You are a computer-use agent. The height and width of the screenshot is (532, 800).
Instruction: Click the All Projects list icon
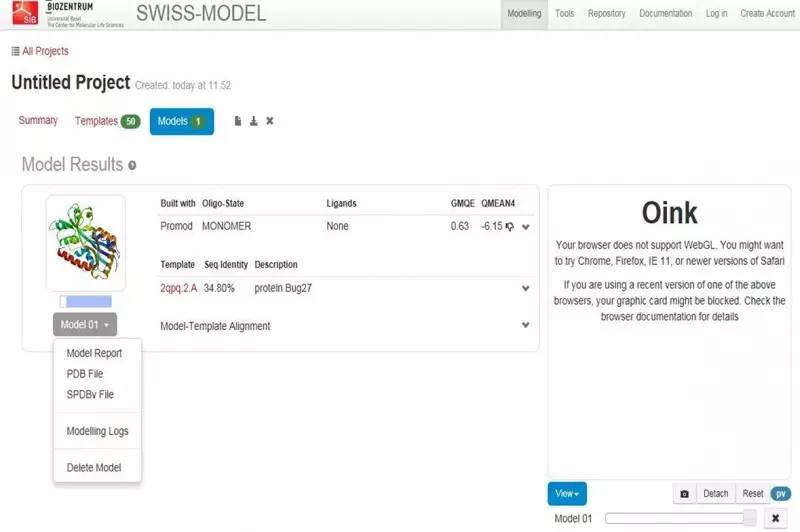pos(15,51)
